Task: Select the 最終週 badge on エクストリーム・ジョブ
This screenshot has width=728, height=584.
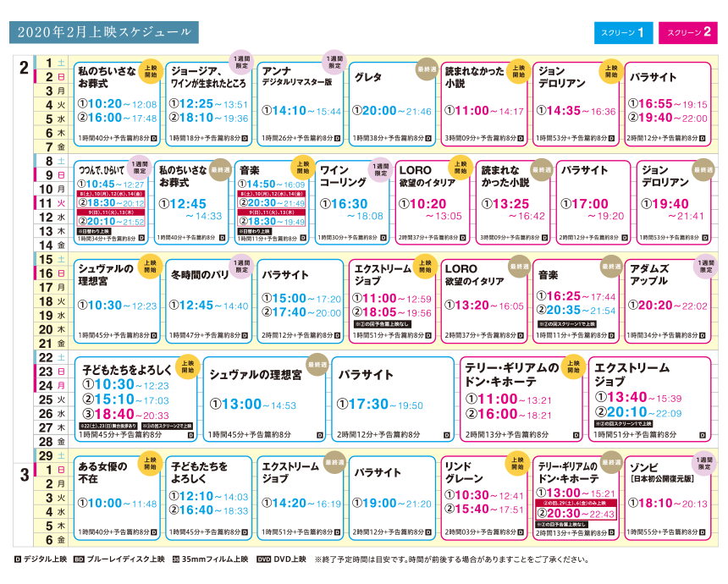Action: 334,462
